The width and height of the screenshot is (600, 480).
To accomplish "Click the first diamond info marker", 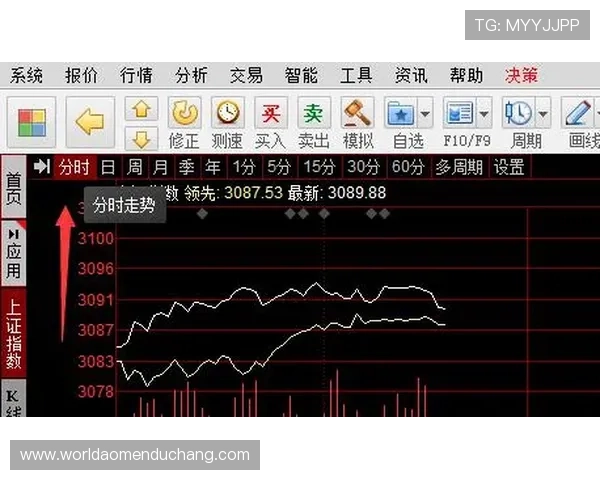I will pos(202,214).
